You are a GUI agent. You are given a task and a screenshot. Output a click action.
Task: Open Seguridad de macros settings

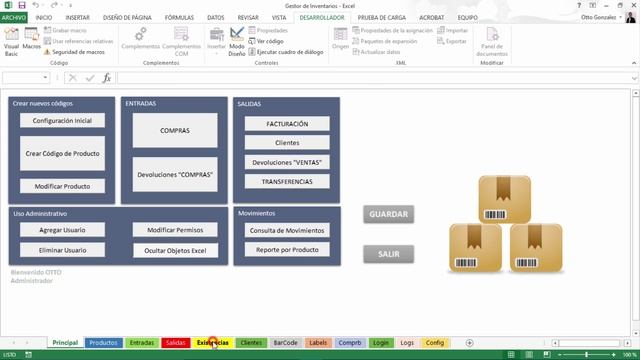pos(74,52)
